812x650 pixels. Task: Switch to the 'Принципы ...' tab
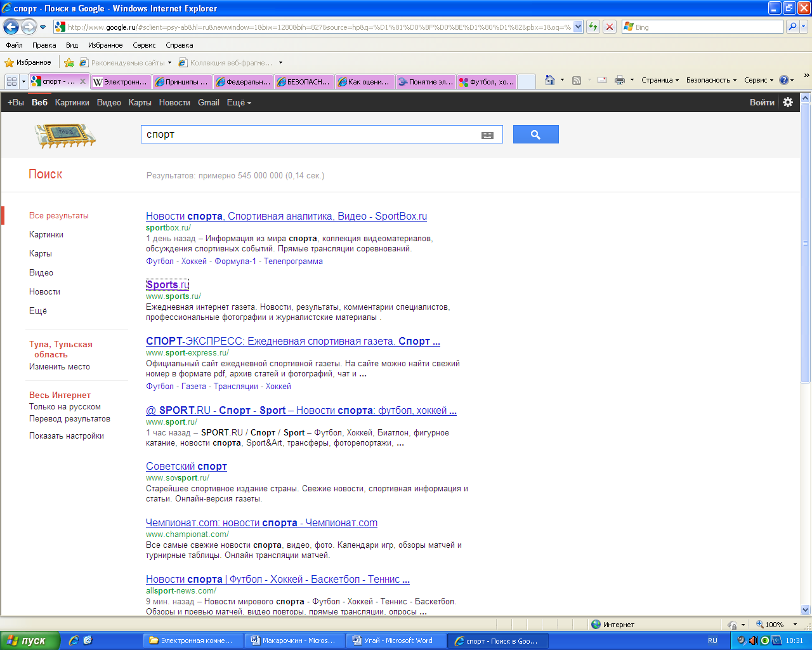(182, 82)
